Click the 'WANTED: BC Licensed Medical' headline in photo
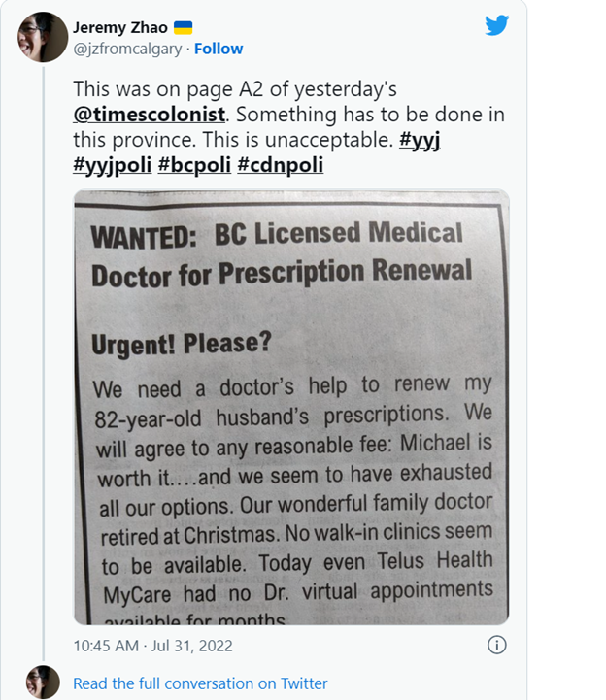Screen dimensions: 606x700 coord(277,234)
